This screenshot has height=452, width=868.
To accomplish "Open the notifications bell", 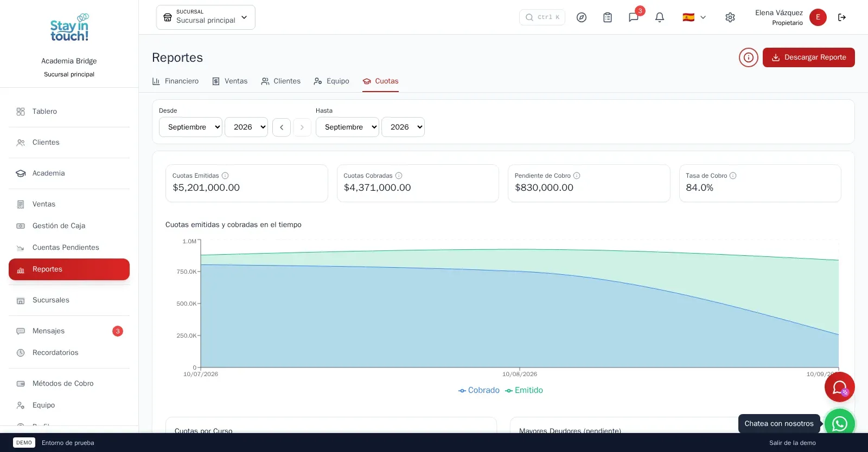I will coord(660,17).
